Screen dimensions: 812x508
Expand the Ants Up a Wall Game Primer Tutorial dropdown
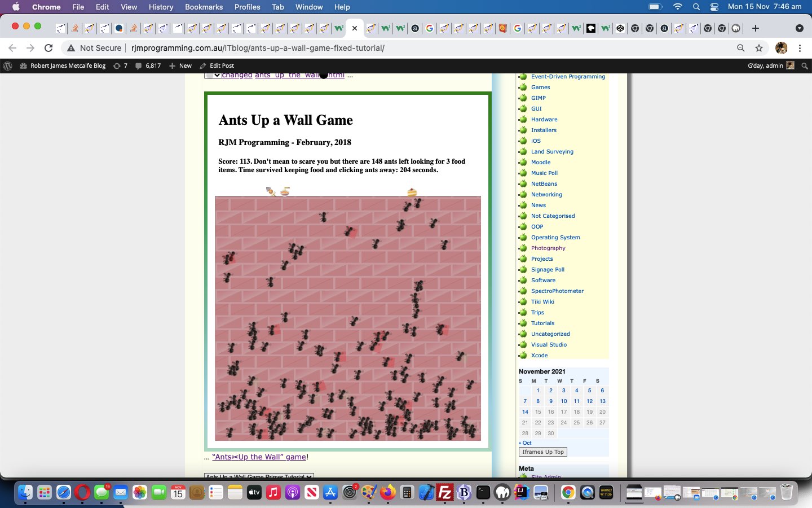259,476
